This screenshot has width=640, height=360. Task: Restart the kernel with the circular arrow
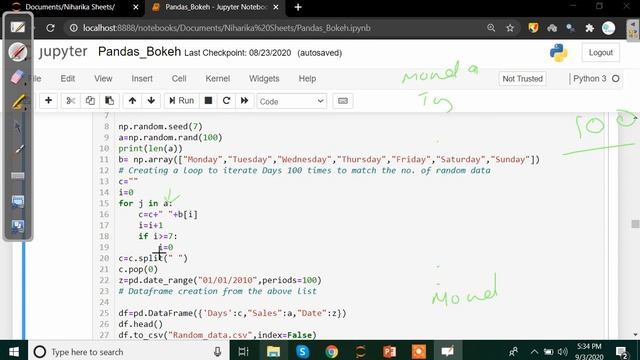click(226, 100)
